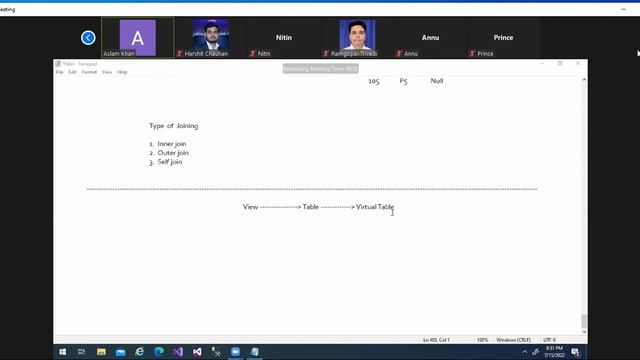Launch Microsoft Edge from the taskbar

pyautogui.click(x=159, y=352)
